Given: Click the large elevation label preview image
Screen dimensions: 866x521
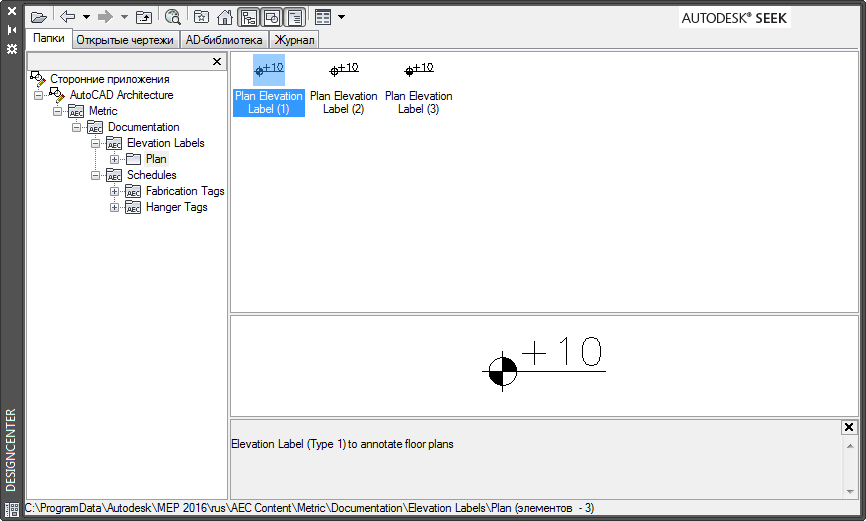Looking at the screenshot, I should [544, 364].
